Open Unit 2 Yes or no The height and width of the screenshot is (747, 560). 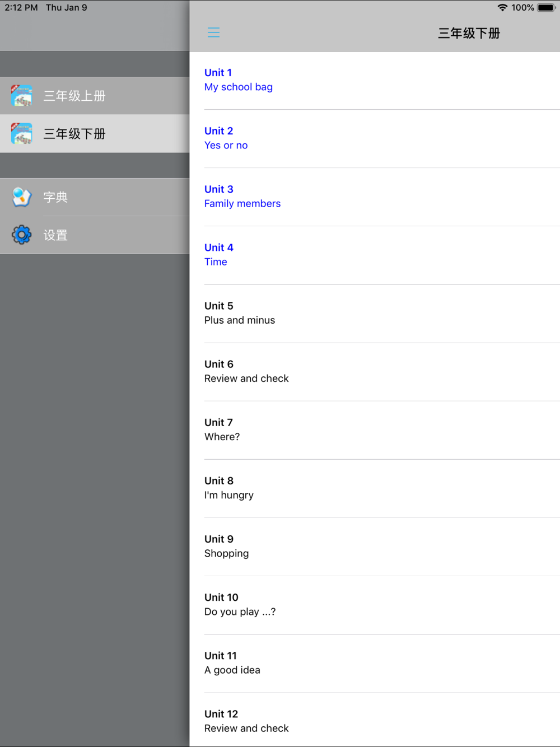point(375,138)
